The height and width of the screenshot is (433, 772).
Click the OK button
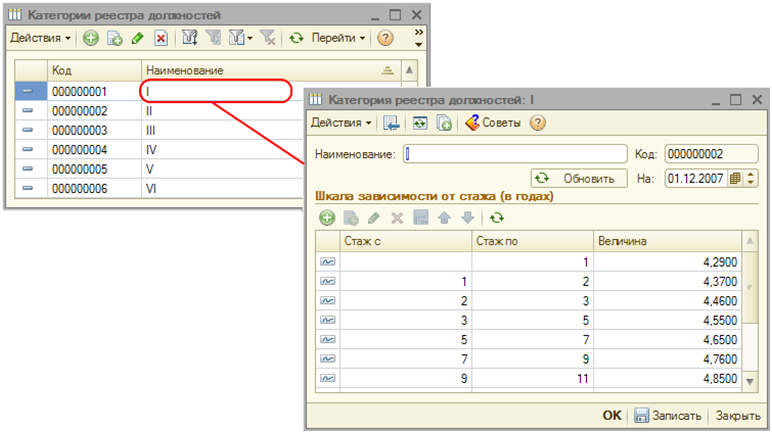click(612, 415)
